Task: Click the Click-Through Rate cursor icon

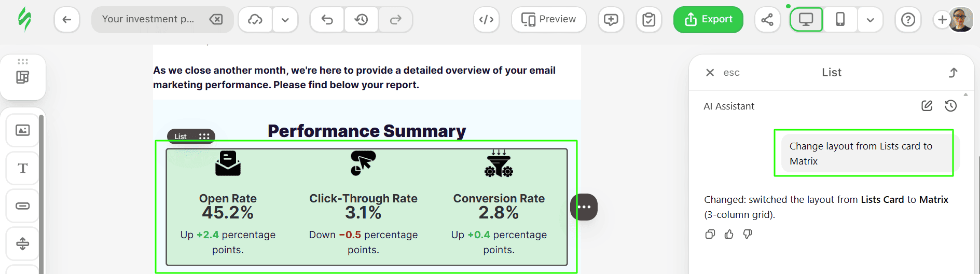Action: [x=363, y=163]
